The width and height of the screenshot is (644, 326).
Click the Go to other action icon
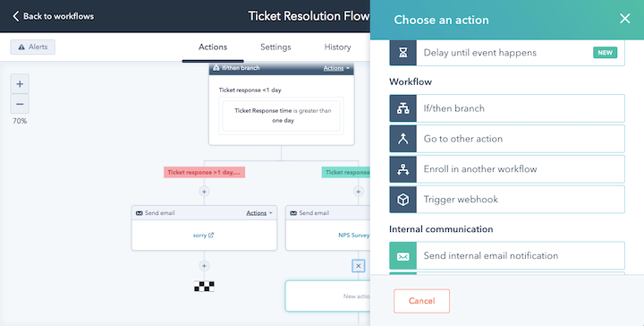click(x=402, y=139)
